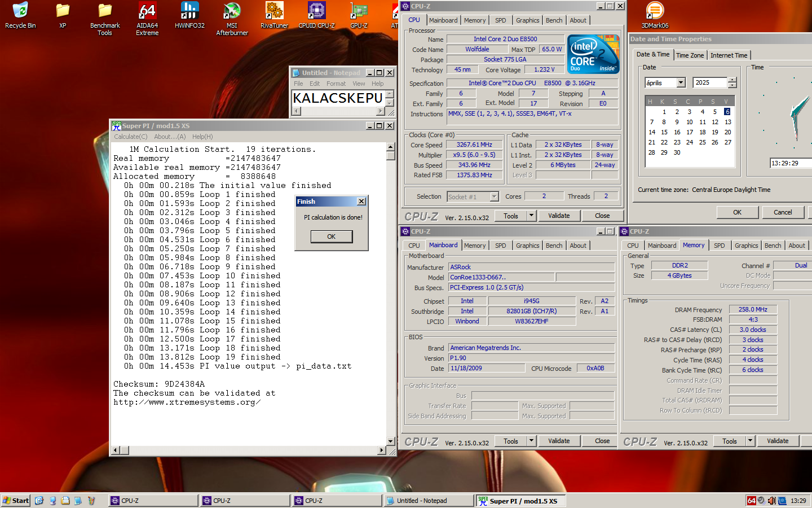Screen dimensions: 812x508
Task: Decrease the year with the spinner down arrow
Action: click(732, 85)
